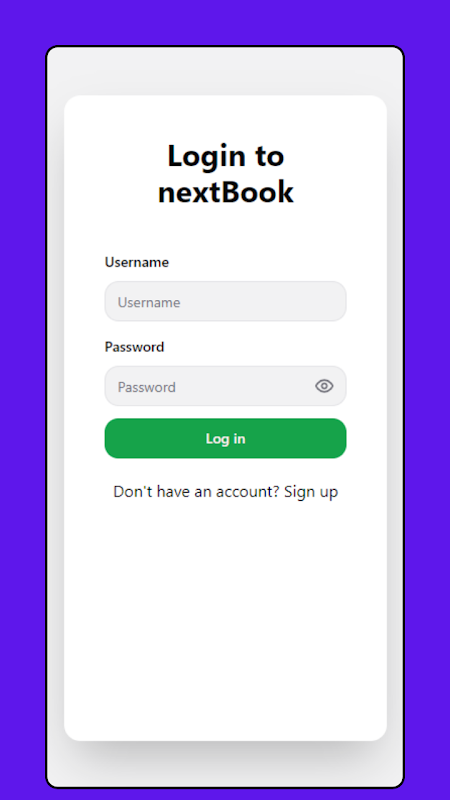Select the "Login to" heading line

coord(226,156)
